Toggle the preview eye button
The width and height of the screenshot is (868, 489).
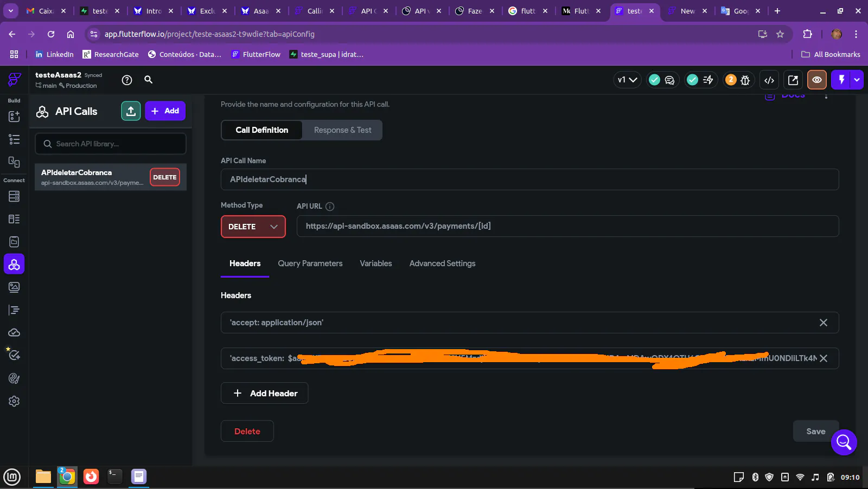pyautogui.click(x=817, y=80)
